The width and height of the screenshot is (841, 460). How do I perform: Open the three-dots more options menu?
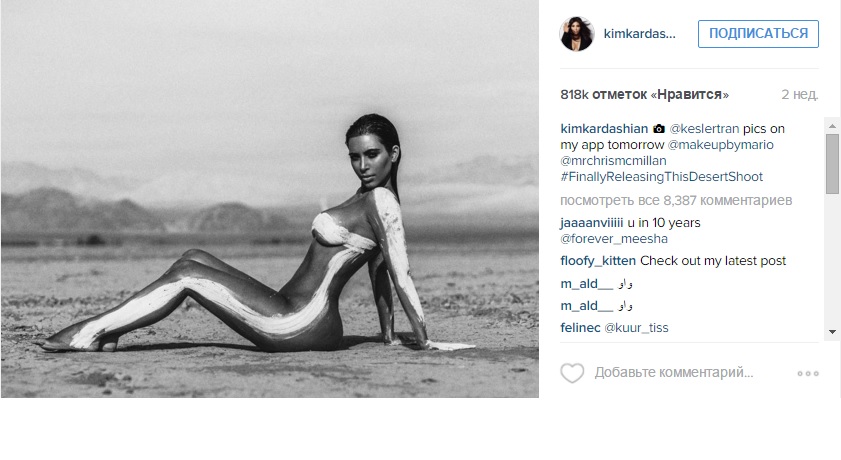(808, 373)
